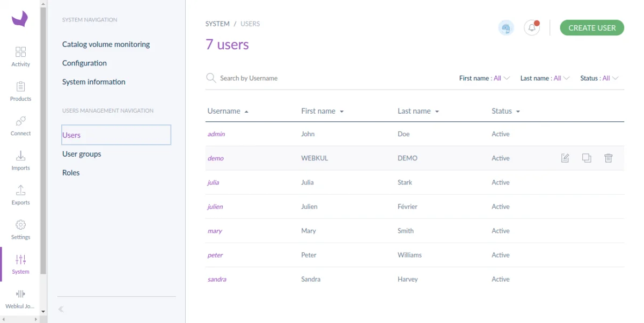The height and width of the screenshot is (323, 644).
Task: Open the Imports section icon
Action: [20, 159]
